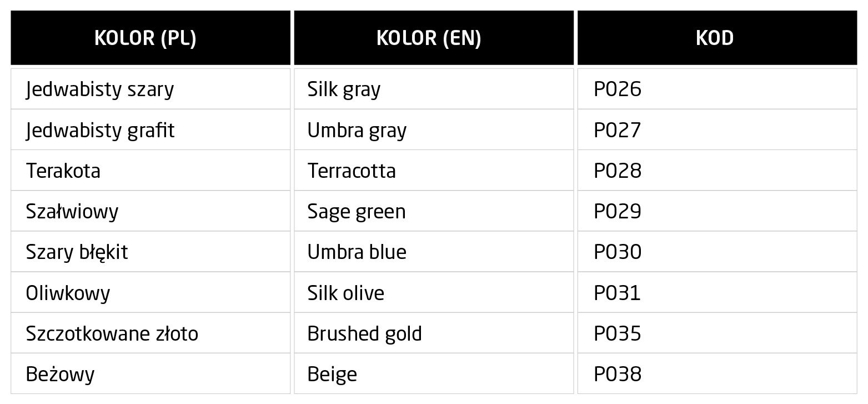Select the Oliwkowy cell

coord(68,293)
